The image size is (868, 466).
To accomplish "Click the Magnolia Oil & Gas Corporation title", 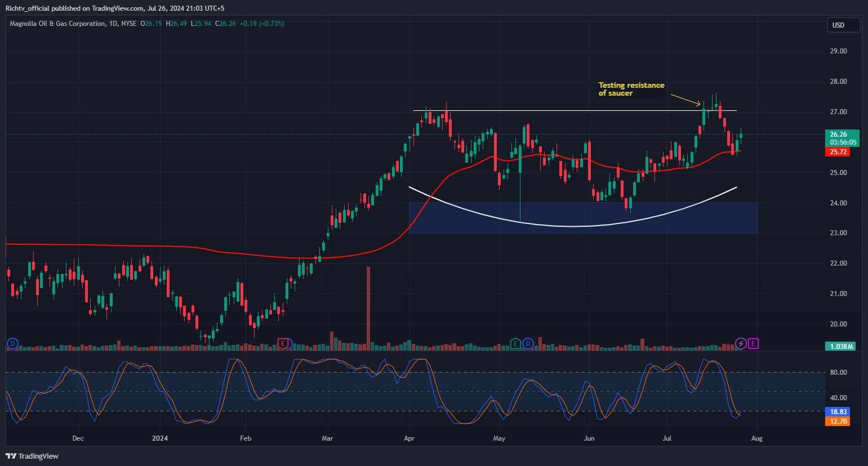I will [57, 24].
